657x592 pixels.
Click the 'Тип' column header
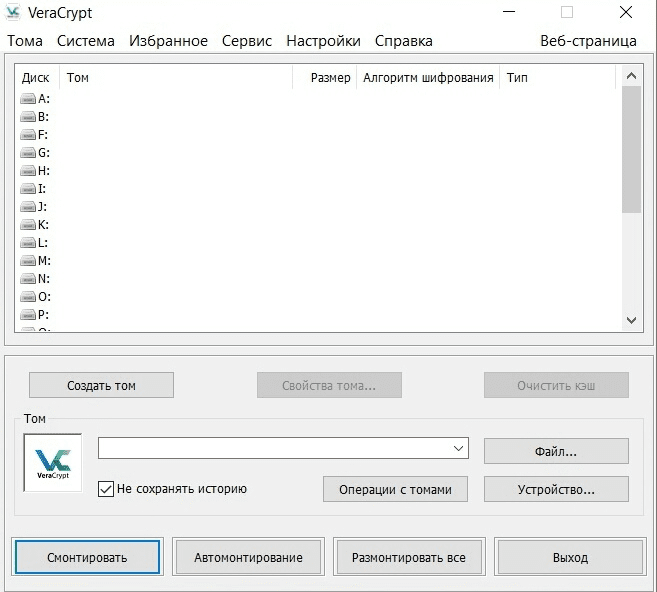tap(557, 78)
